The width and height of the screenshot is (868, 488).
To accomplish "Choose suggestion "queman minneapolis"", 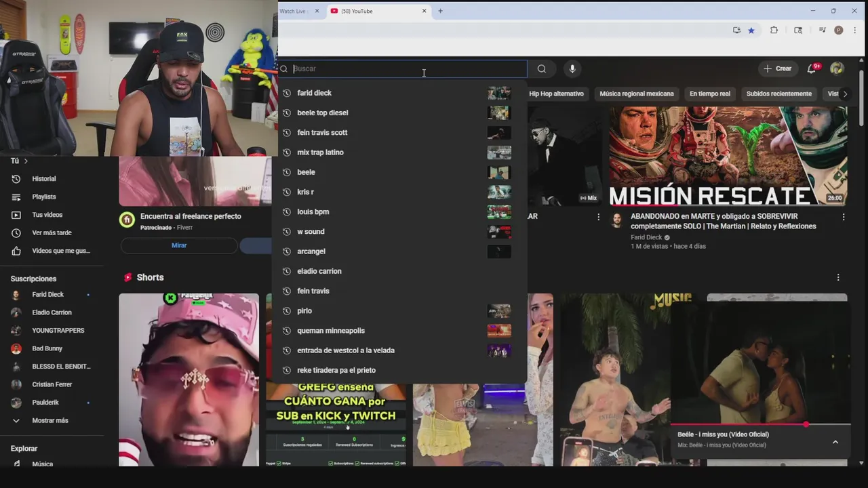I will tap(399, 331).
